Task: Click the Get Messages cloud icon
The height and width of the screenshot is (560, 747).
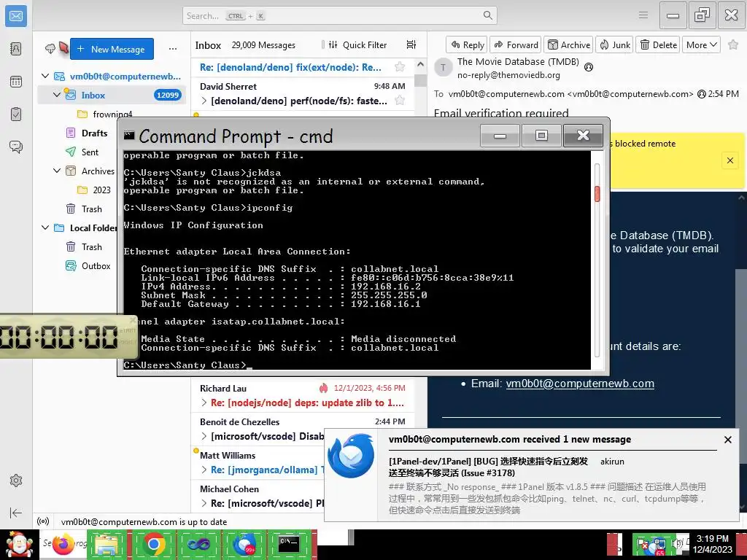Action: click(x=50, y=49)
